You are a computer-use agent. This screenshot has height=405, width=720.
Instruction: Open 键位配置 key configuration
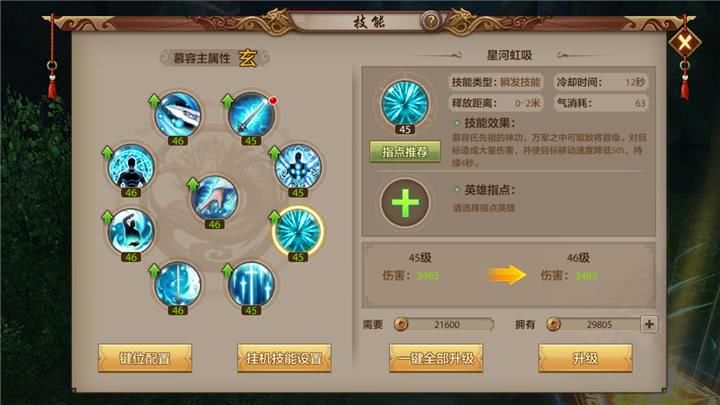(145, 358)
